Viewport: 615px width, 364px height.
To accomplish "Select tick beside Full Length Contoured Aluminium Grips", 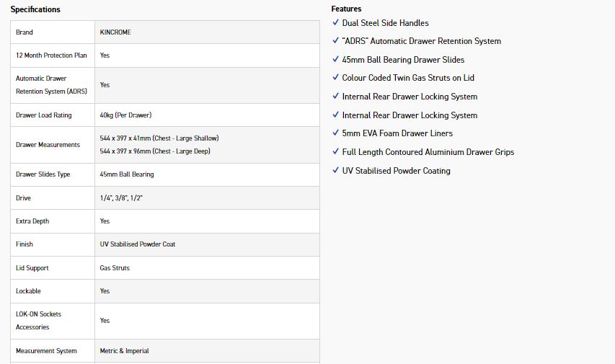I will (335, 152).
